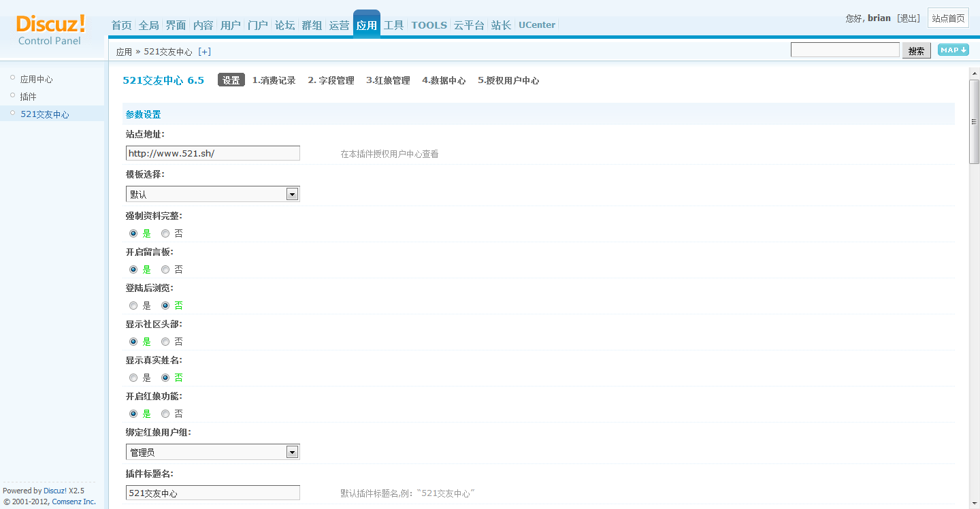Open the 运营 top menu
Viewport: 980px width, 509px height.
(x=340, y=25)
